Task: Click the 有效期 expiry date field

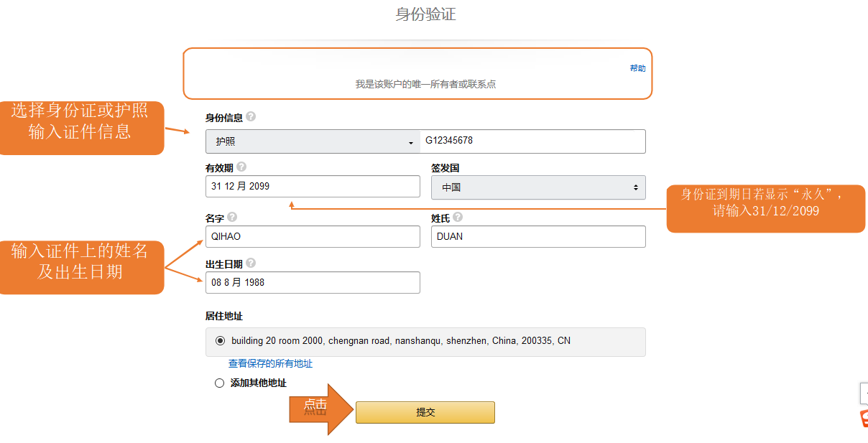Action: [313, 187]
